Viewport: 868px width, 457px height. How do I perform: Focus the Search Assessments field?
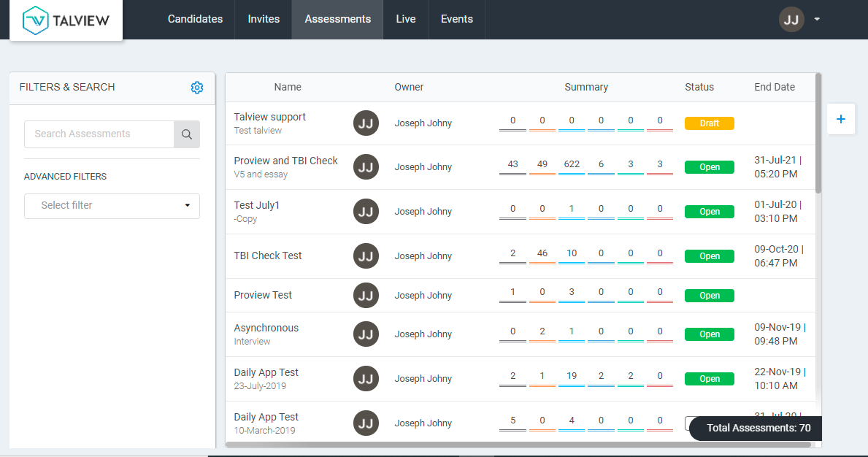(99, 134)
